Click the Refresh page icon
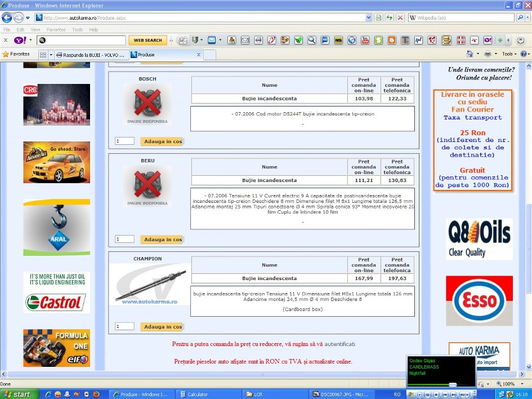The image size is (532, 399). tap(390, 17)
